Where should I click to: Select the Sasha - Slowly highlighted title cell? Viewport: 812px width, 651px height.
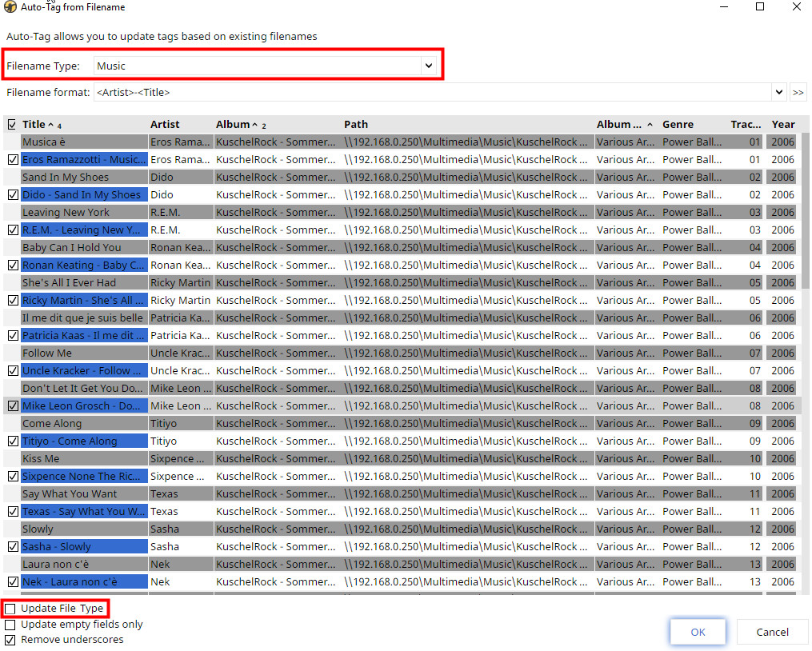84,546
